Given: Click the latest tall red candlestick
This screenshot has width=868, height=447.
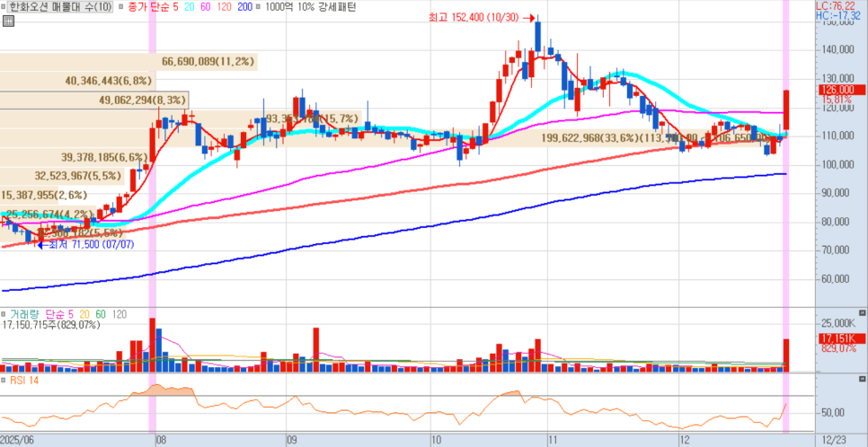Looking at the screenshot, I should (x=786, y=110).
